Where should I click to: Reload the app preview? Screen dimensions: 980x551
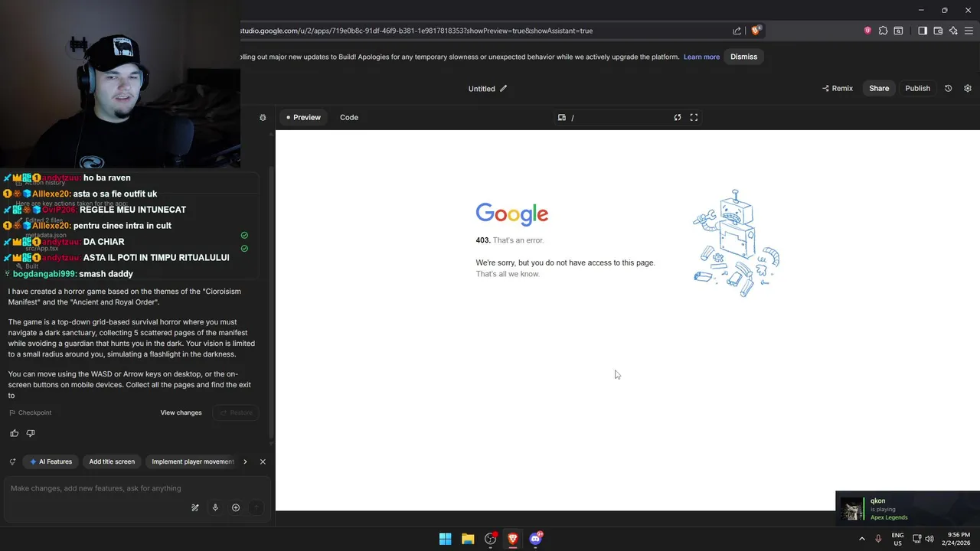tap(678, 117)
